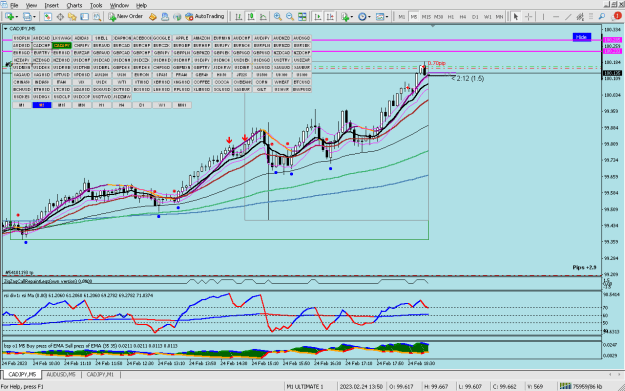
Task: Click the blue highlighted M5 panel button
Action: [42, 105]
